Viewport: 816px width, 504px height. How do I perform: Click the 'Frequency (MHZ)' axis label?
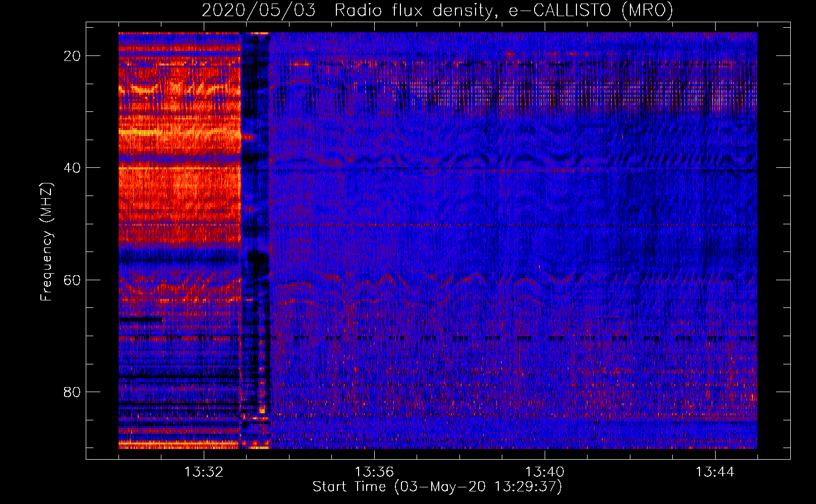46,242
